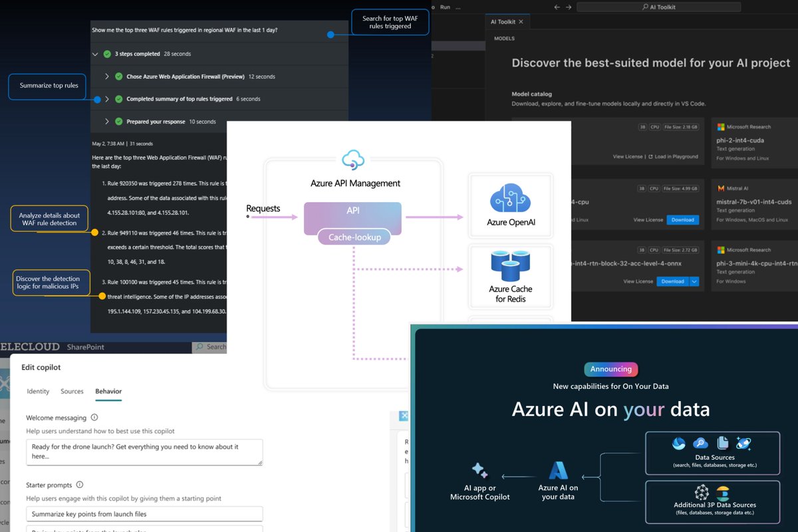Open View License for 4.99 GB model
Viewport: 798px width, 532px height.
point(648,219)
